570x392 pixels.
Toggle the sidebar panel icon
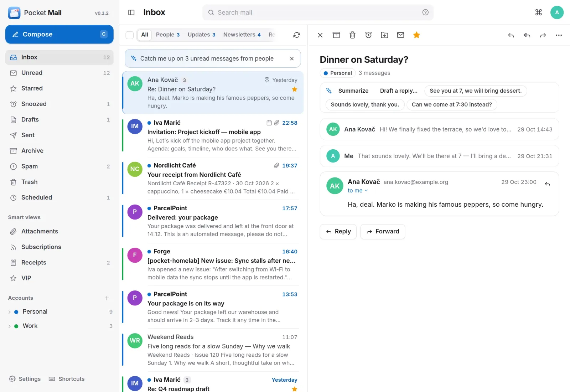click(131, 12)
